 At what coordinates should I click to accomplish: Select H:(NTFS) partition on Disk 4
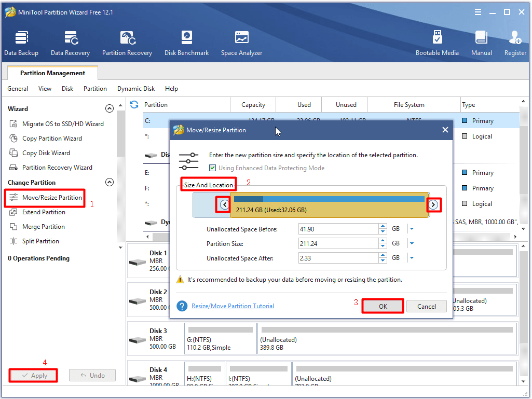coord(204,374)
